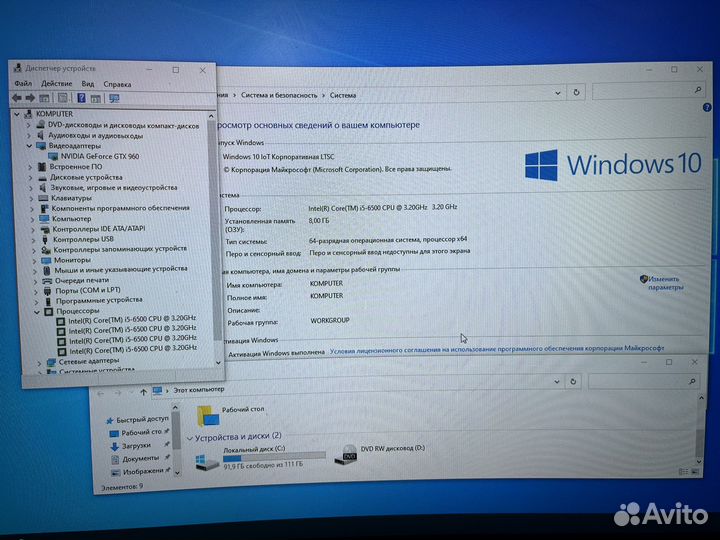The width and height of the screenshot is (720, 540).
Task: Click the blue help icon in System window
Action: (x=707, y=107)
